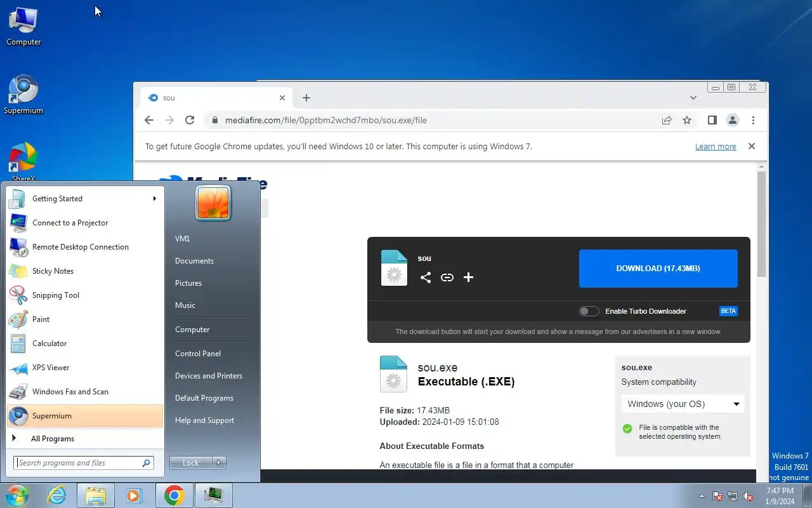Select Connect to a Projector
812x508 pixels.
pos(85,223)
